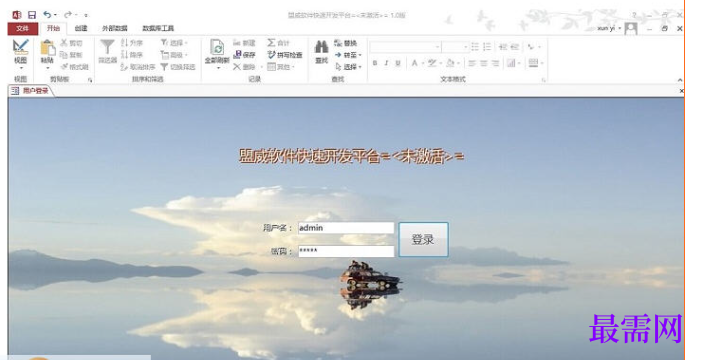Screen dimensions: 701x360
Task: Toggle Italic formatting button
Action: click(386, 63)
